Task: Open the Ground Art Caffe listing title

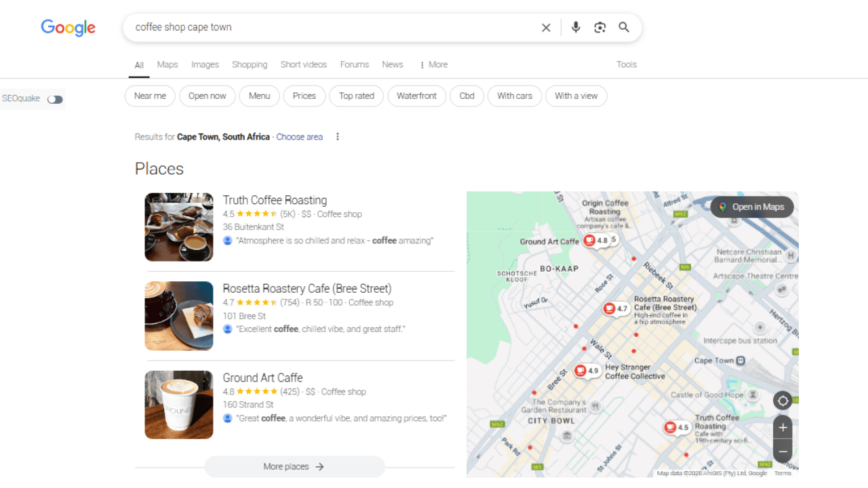Action: (262, 378)
